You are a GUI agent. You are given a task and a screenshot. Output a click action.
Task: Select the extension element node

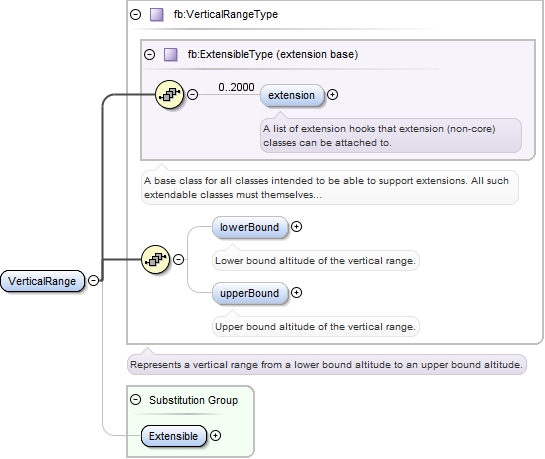(x=292, y=95)
